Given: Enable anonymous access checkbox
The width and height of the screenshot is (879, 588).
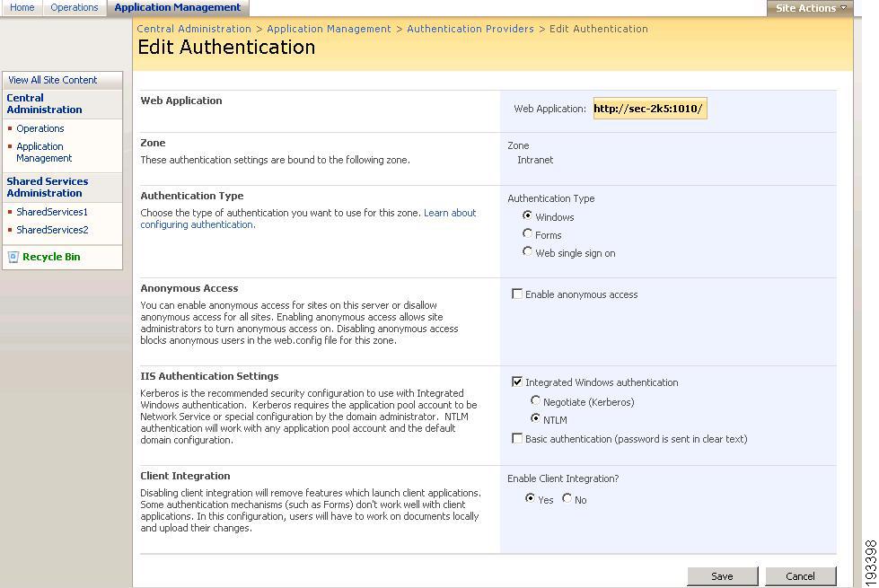Looking at the screenshot, I should click(x=517, y=294).
